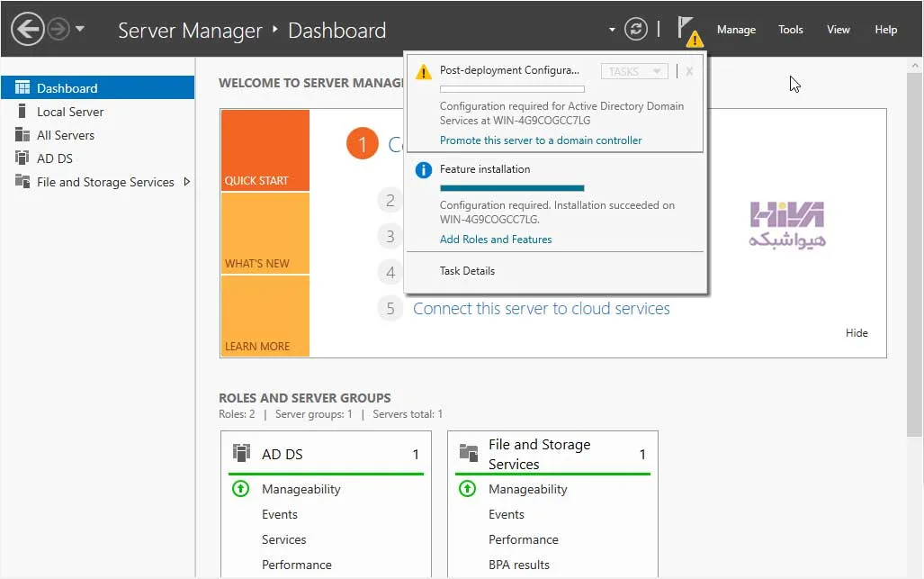Viewport: 924px width, 579px height.
Task: Click Connect this server to cloud services
Action: click(x=541, y=308)
